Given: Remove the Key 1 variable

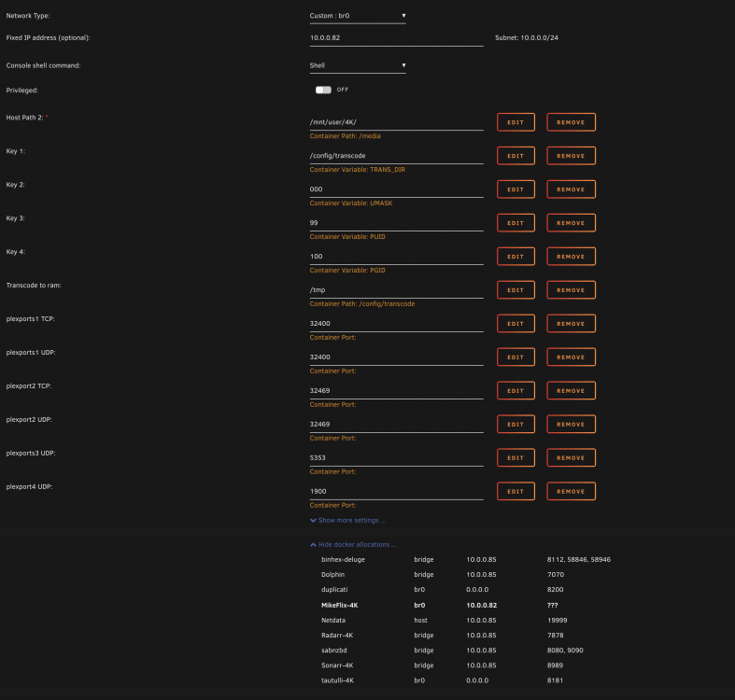Looking at the screenshot, I should [571, 156].
